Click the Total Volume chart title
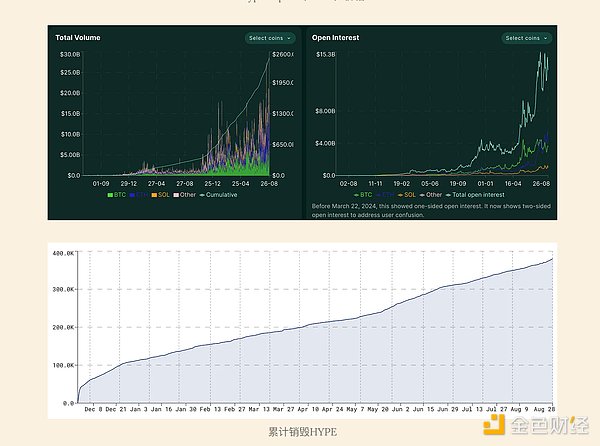 click(x=78, y=38)
